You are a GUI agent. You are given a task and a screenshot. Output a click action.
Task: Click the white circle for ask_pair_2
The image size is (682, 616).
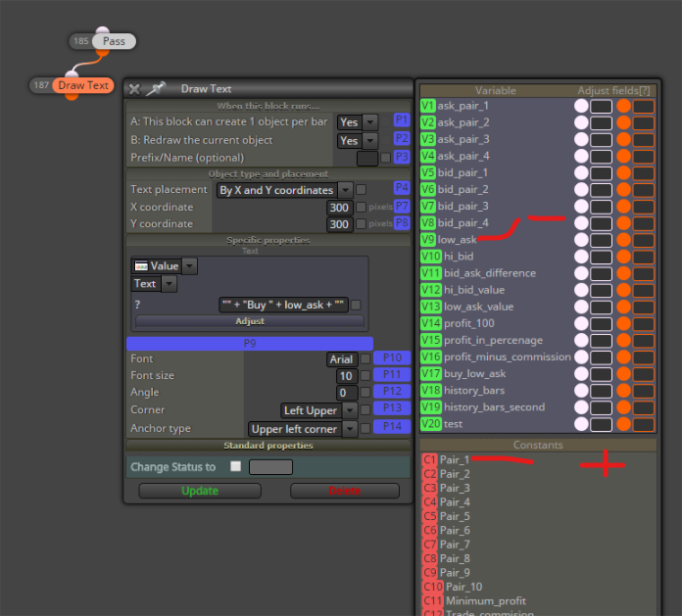(581, 122)
